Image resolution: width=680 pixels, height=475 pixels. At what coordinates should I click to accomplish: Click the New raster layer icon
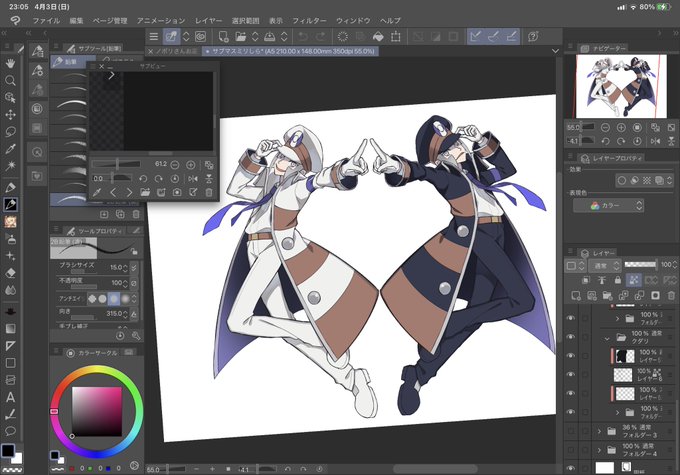pos(576,295)
